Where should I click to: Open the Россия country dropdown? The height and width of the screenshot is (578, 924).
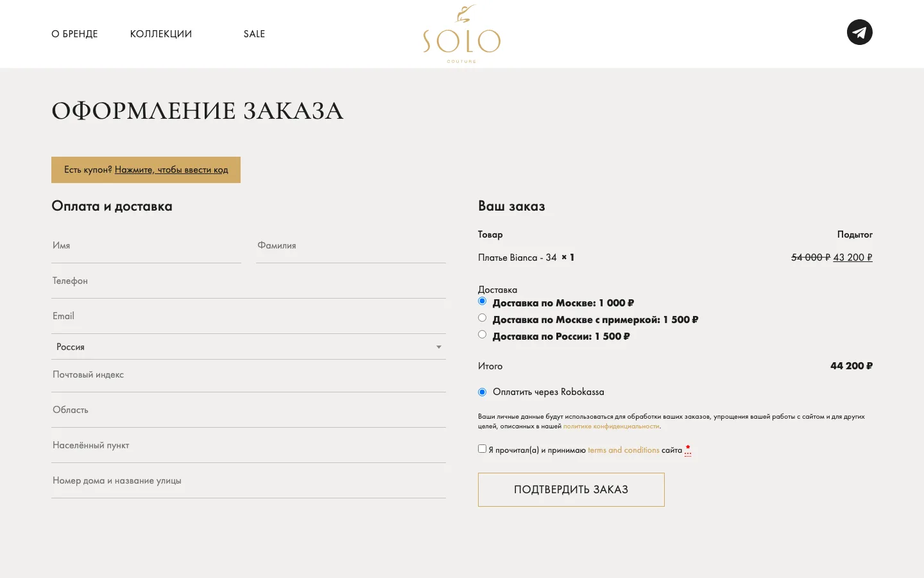tap(248, 347)
